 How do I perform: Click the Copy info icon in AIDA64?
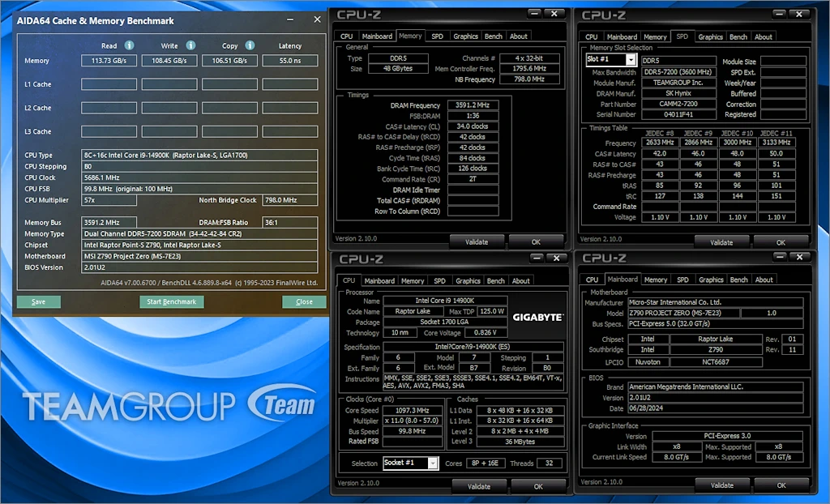(x=250, y=45)
